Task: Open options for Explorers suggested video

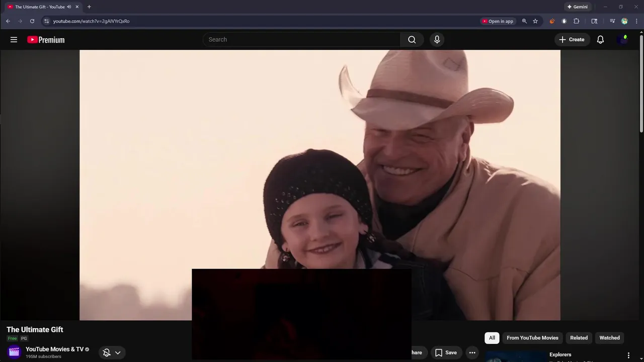Action: point(628,355)
